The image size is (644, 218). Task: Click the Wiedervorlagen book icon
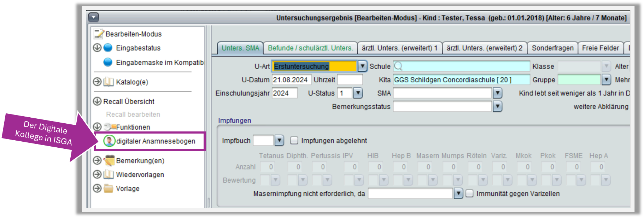pos(109,175)
